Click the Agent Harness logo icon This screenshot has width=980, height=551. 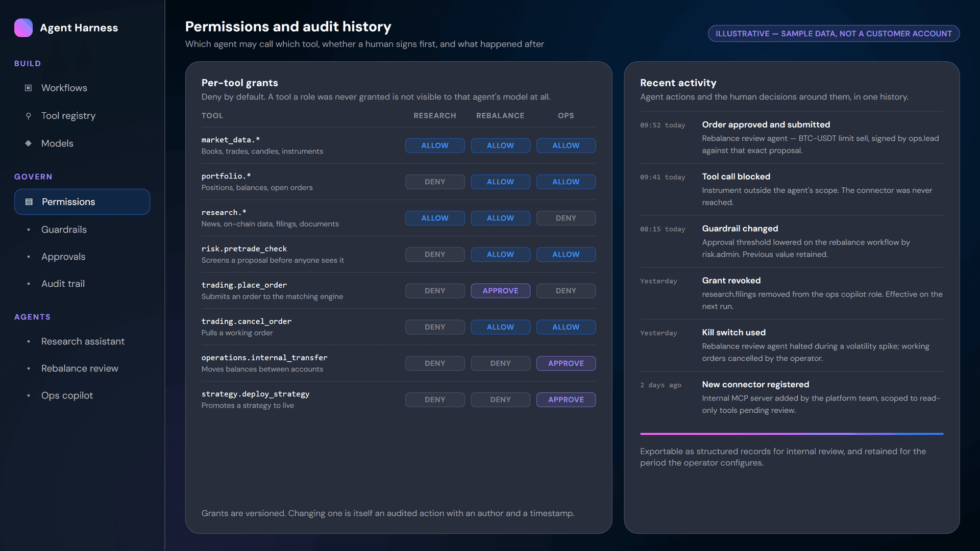coord(23,28)
